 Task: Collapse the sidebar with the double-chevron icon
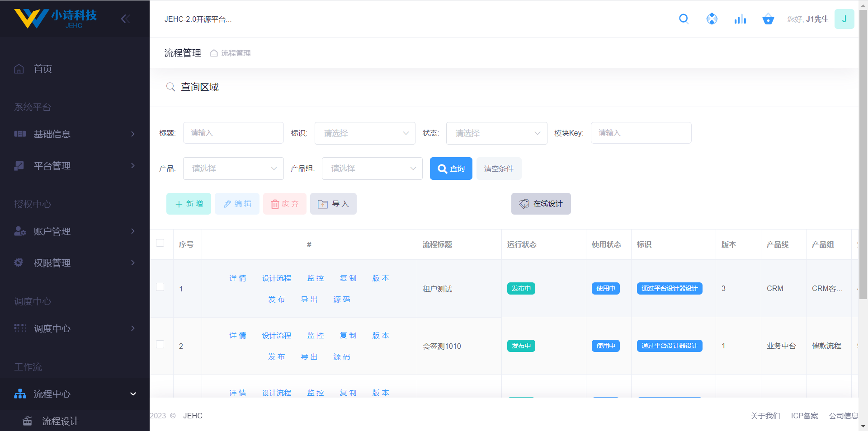tap(125, 19)
